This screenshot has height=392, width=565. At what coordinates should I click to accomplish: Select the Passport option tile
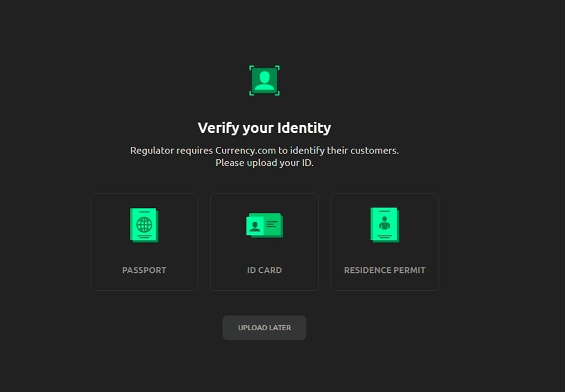(144, 242)
